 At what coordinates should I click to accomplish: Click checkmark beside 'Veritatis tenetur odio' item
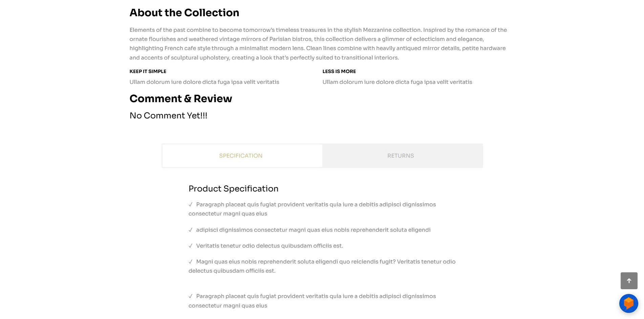click(x=190, y=246)
